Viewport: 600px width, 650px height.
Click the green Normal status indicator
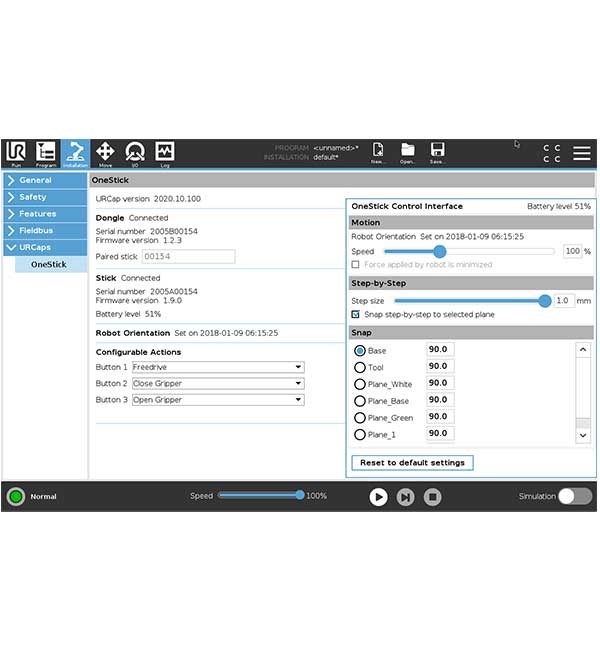16,496
